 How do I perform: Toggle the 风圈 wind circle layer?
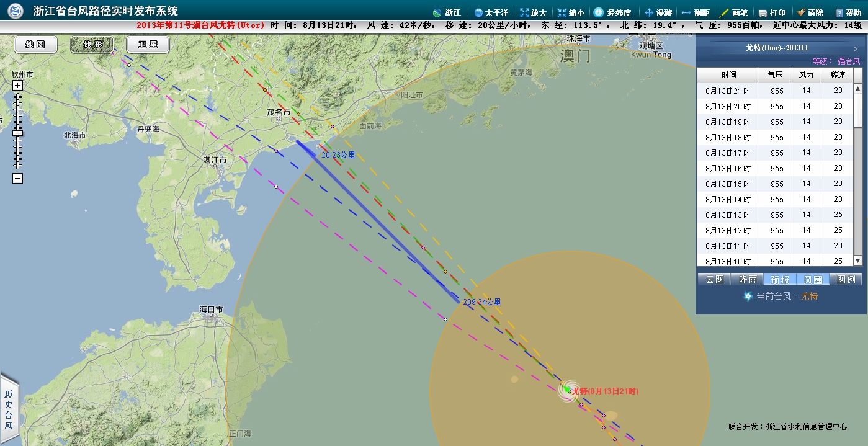813,280
